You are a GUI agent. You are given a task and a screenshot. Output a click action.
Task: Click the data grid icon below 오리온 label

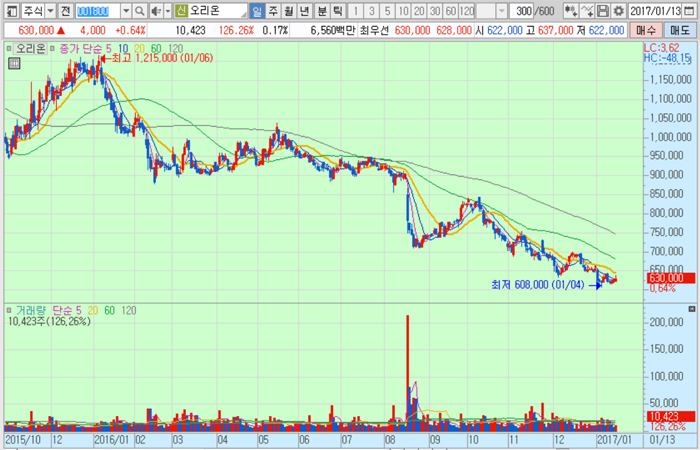[15, 63]
